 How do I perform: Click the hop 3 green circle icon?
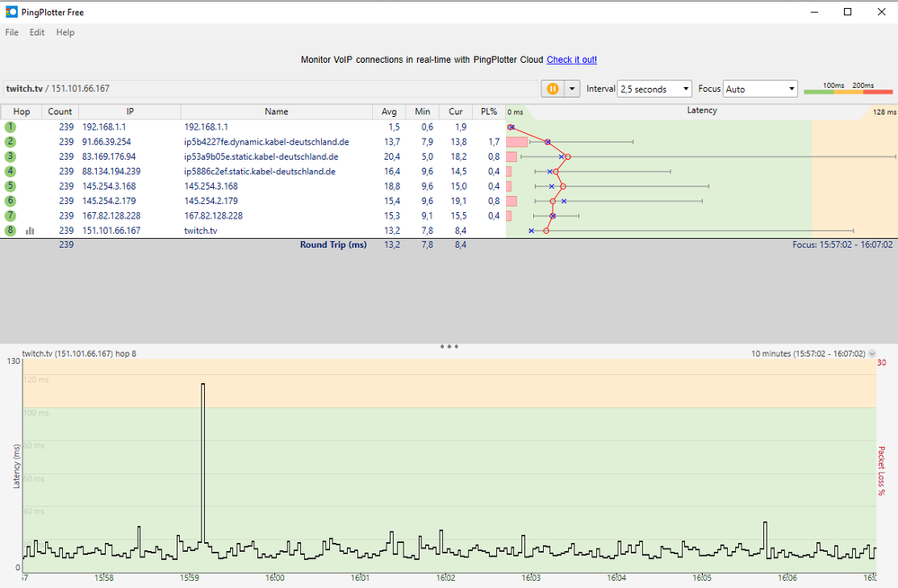click(10, 156)
